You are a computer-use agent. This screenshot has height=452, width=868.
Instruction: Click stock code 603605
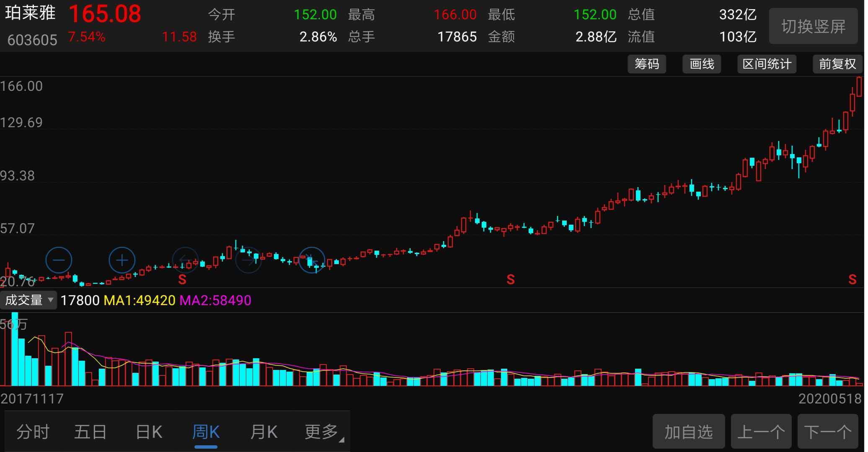[x=32, y=40]
